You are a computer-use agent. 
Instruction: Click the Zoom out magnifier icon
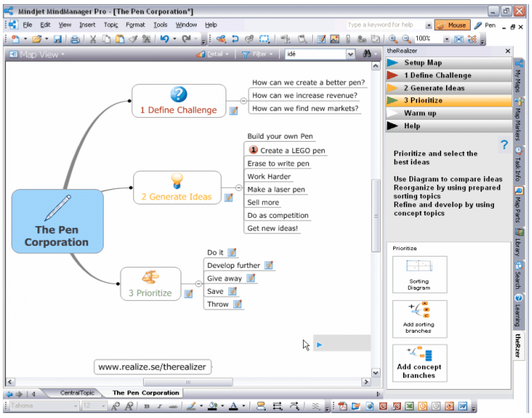[x=406, y=39]
